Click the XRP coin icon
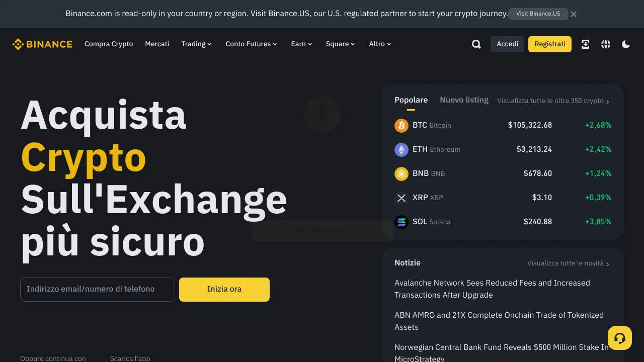Viewport: 644px width, 362px height. point(401,198)
